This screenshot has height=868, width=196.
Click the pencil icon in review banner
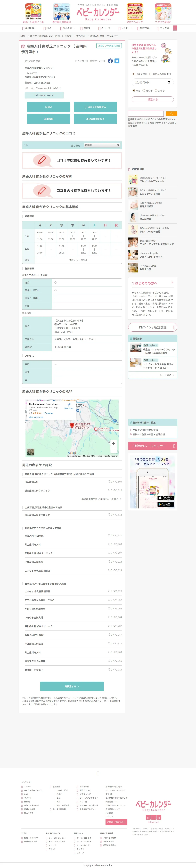(42, 160)
